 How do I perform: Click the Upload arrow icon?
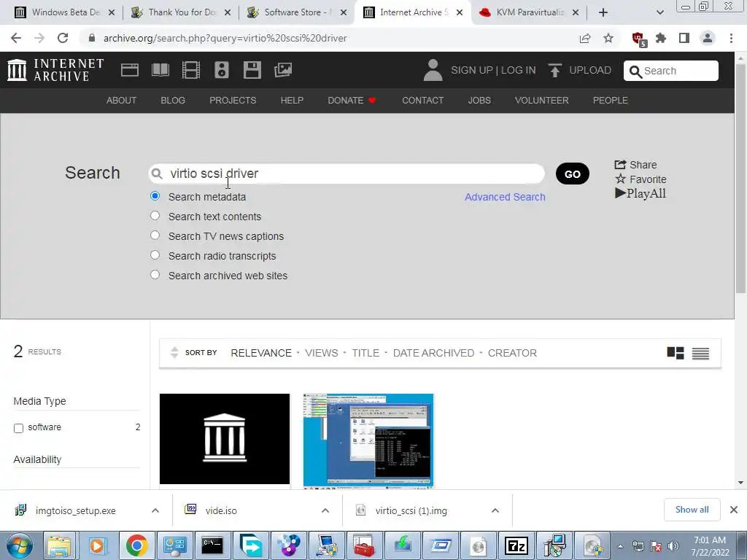554,71
